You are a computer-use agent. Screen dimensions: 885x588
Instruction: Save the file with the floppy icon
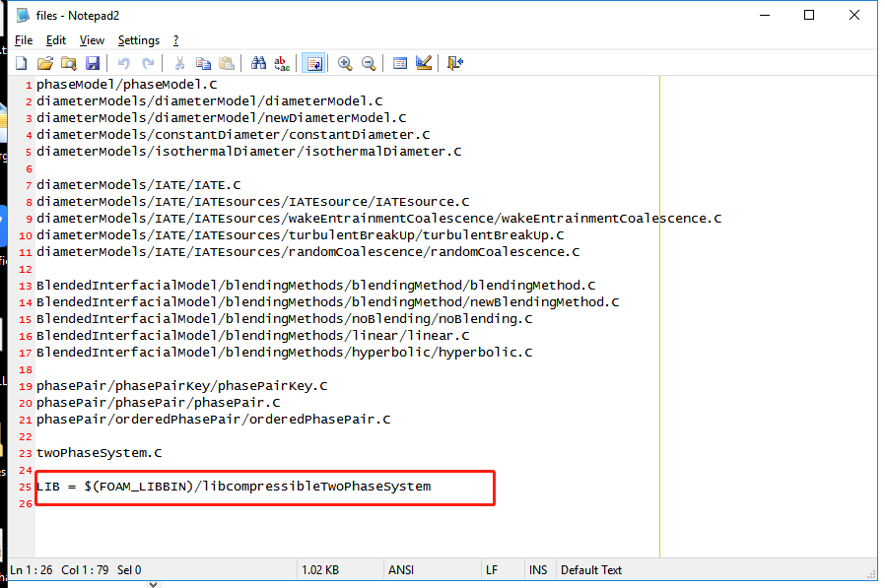click(92, 63)
